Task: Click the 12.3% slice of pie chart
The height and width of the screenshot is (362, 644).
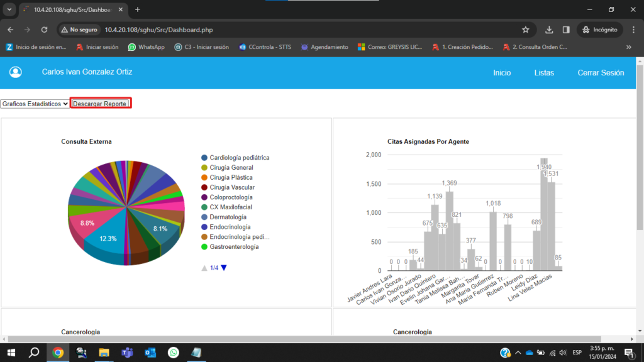Action: click(107, 242)
